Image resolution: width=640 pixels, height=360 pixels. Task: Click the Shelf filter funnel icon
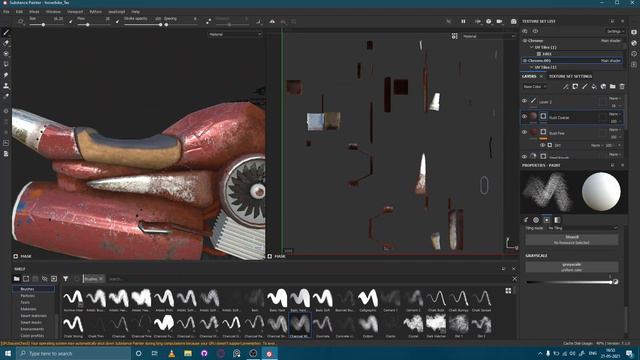[66, 279]
